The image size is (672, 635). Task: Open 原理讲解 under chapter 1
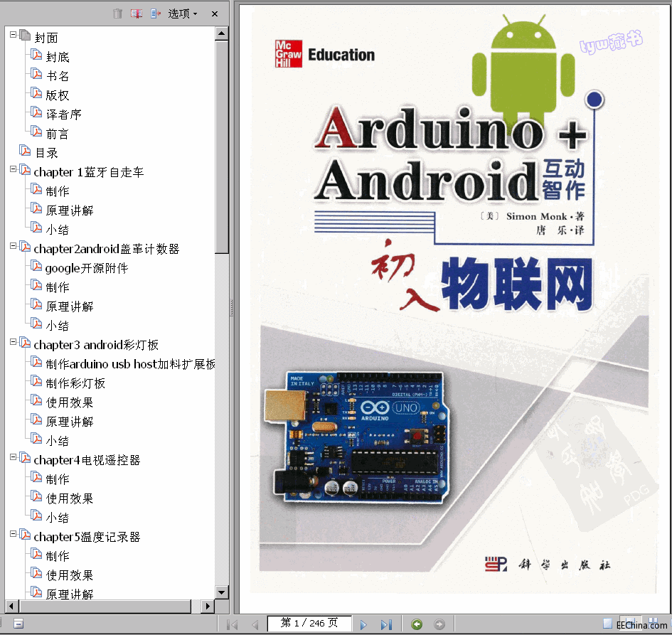point(70,210)
